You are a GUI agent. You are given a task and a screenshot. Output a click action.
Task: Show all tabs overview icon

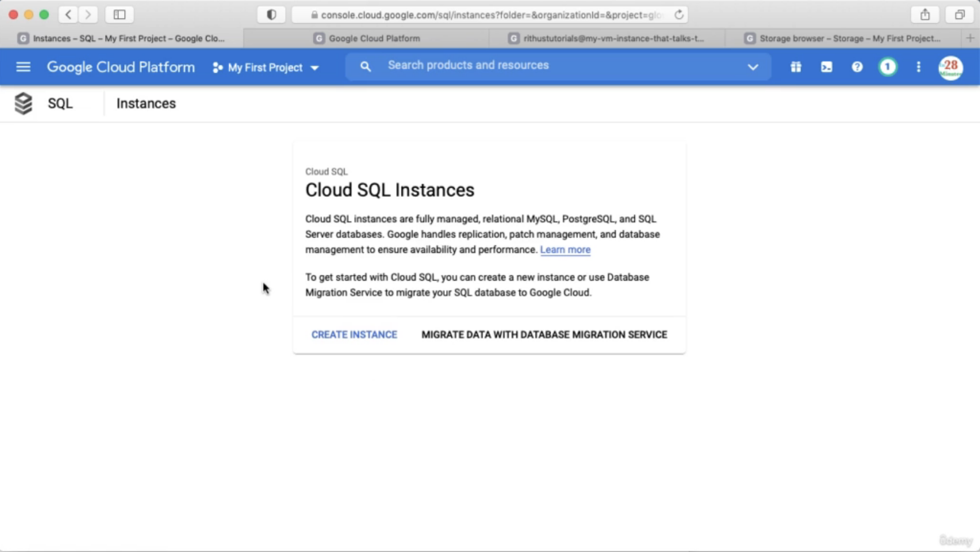tap(960, 14)
